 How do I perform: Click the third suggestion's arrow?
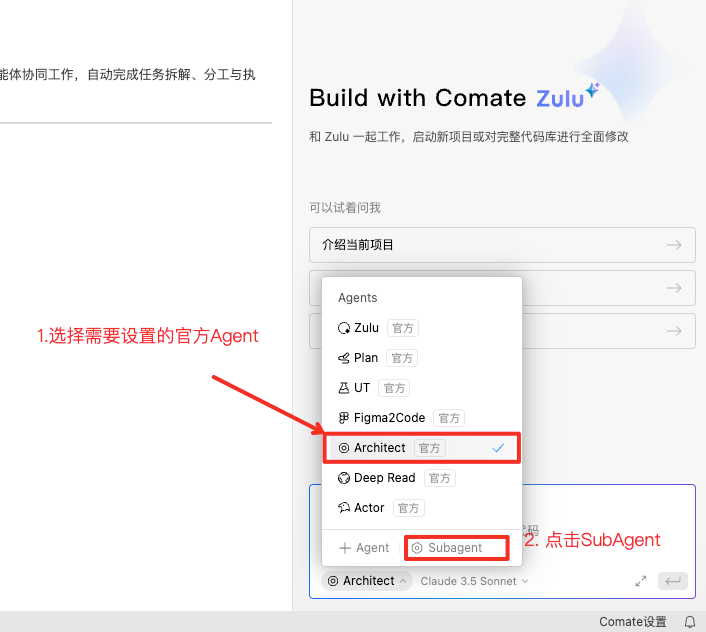(x=674, y=331)
